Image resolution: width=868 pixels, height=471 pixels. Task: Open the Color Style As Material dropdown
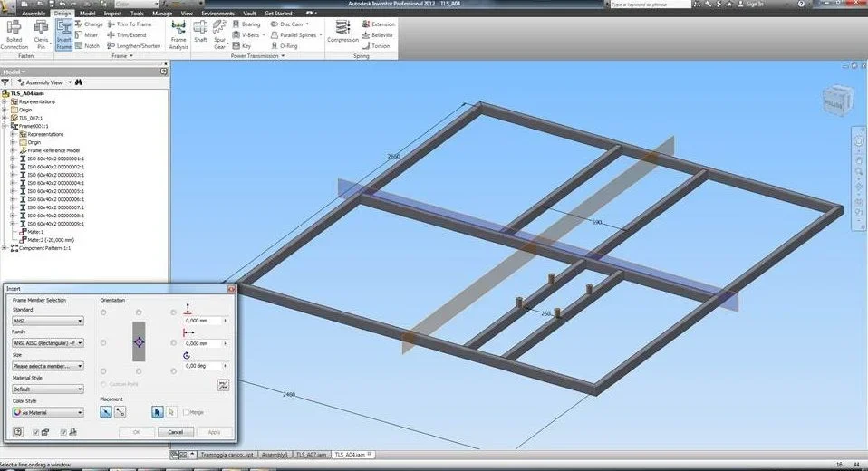pos(48,412)
